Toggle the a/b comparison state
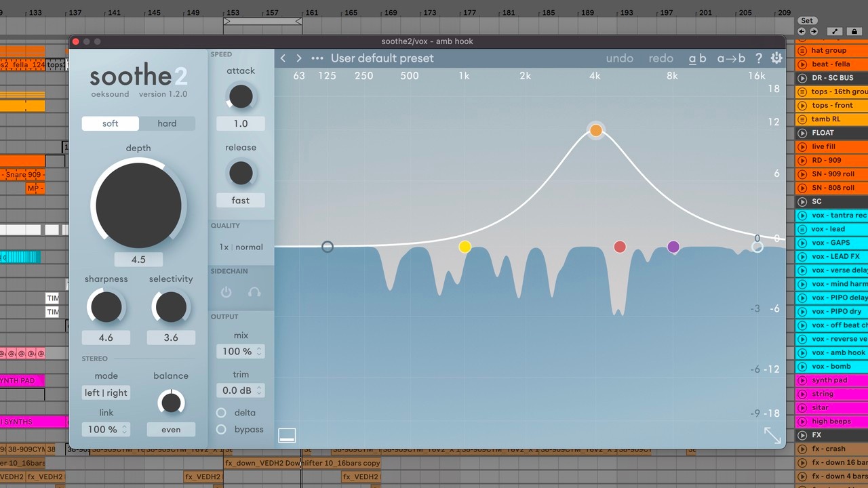Viewport: 868px width, 488px height. (697, 58)
